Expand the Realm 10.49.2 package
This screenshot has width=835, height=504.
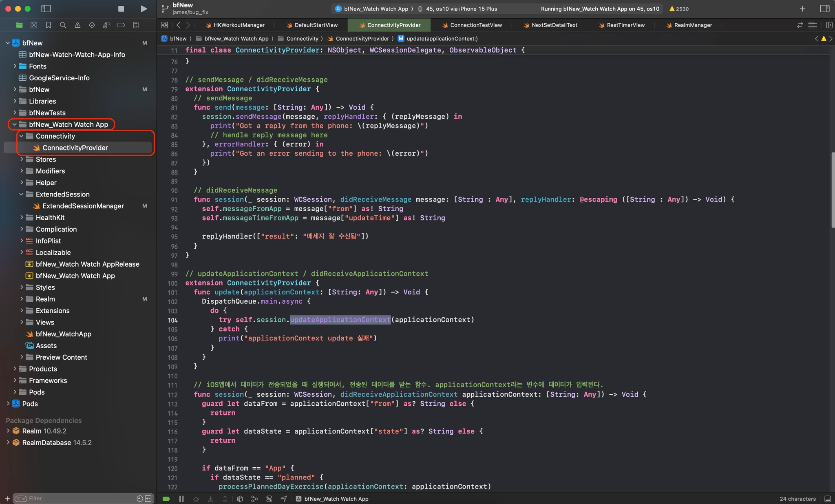point(8,431)
